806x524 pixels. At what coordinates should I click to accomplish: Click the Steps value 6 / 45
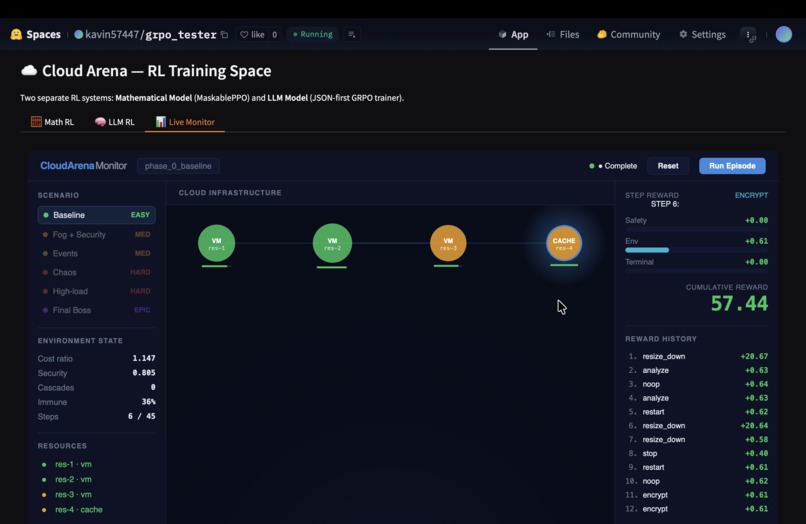[x=141, y=416]
